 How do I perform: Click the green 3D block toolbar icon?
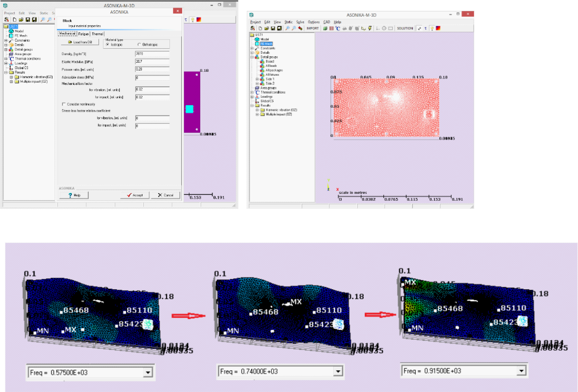[325, 28]
